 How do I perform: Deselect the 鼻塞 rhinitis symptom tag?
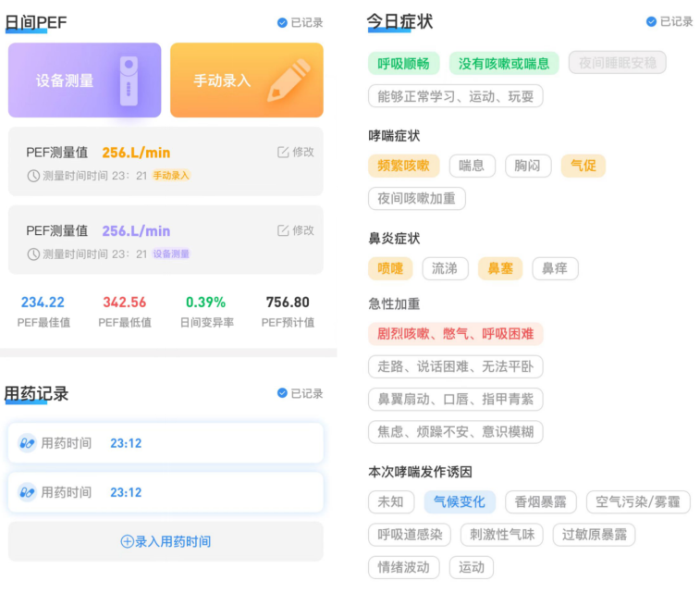500,268
